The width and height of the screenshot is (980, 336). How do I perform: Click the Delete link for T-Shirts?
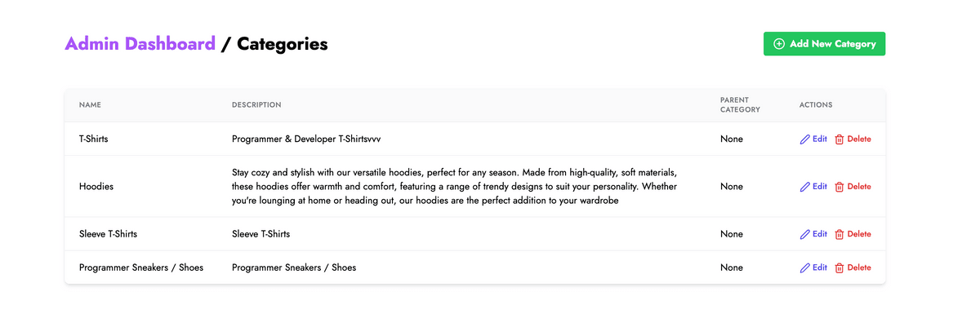pos(858,139)
